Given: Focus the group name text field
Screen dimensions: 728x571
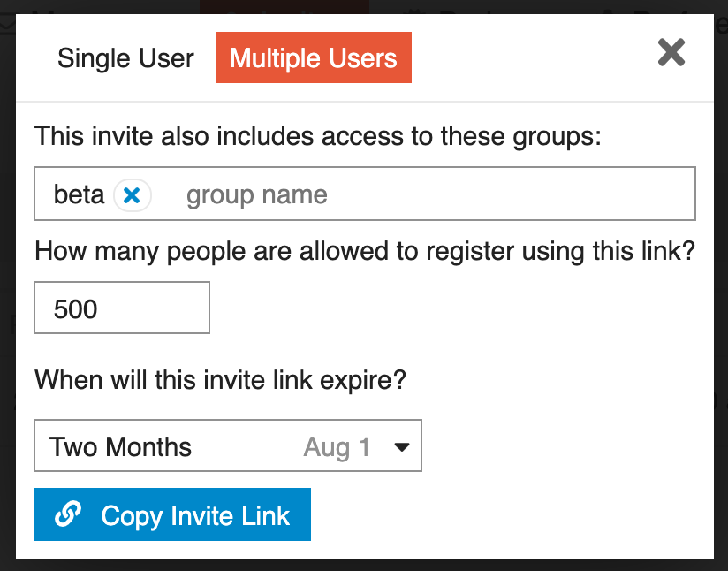Looking at the screenshot, I should (x=256, y=194).
